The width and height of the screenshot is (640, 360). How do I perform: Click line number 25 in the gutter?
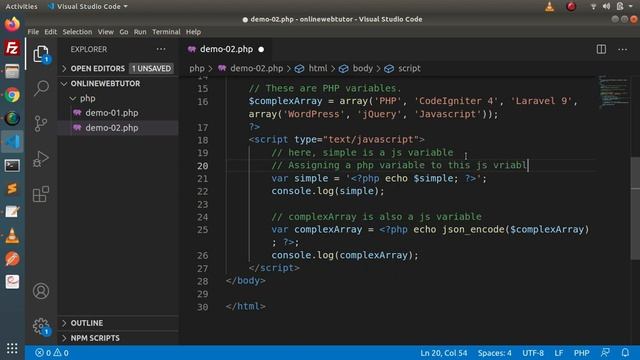pos(202,230)
